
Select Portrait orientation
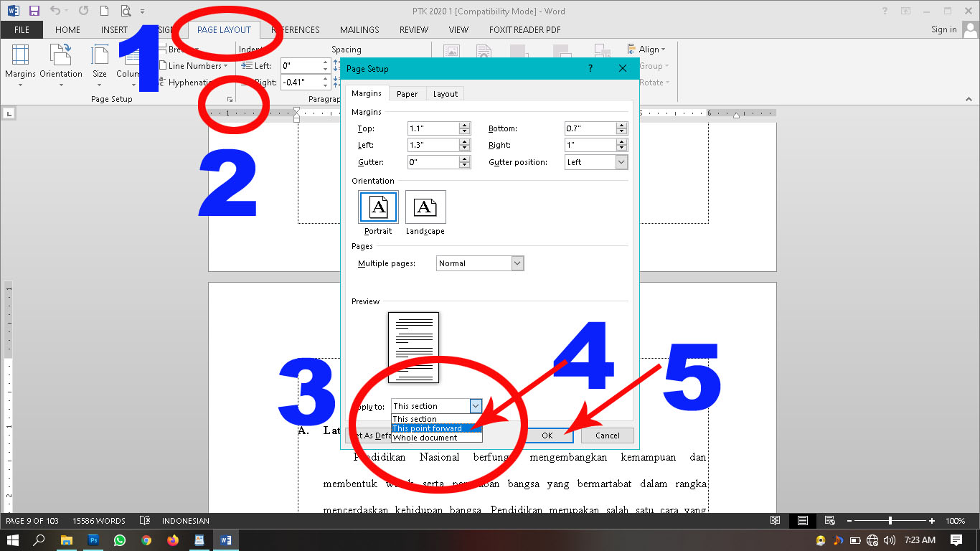pos(378,207)
